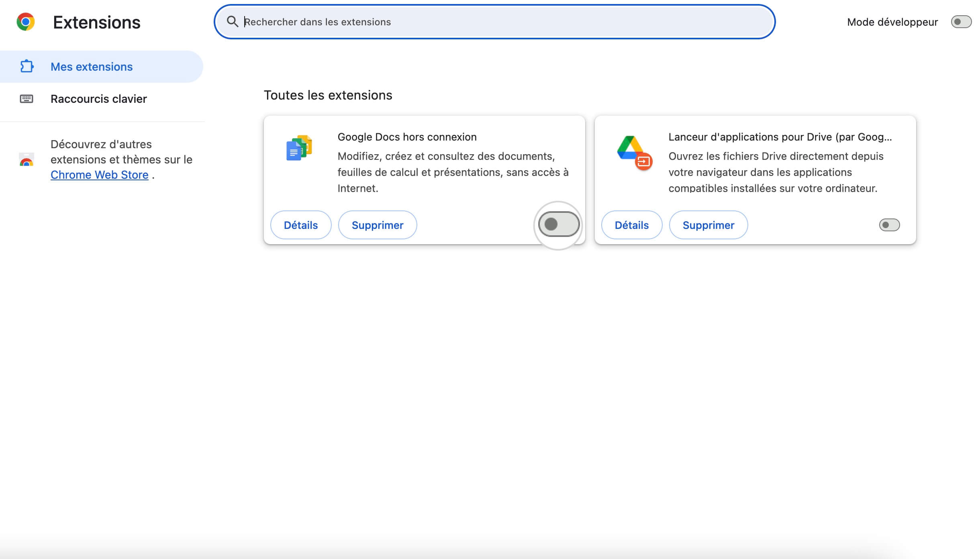
Task: Click the keyboard icon for Raccourcis clavier
Action: click(27, 99)
